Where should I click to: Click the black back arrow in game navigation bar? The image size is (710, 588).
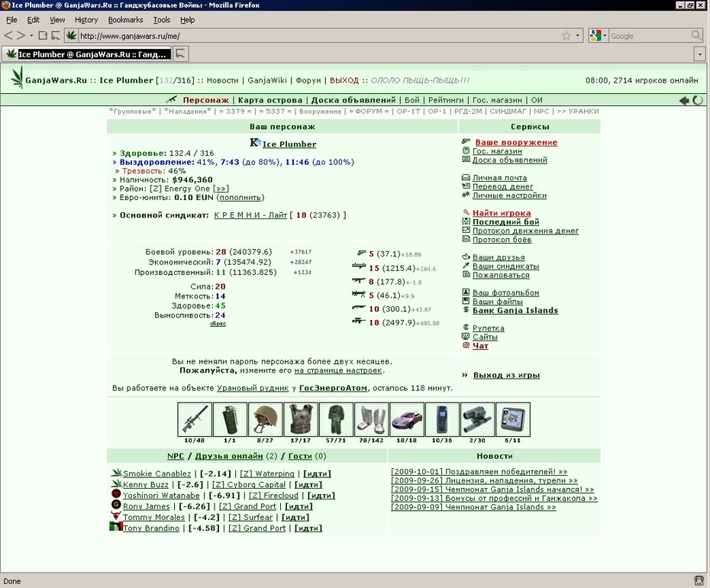pyautogui.click(x=684, y=100)
